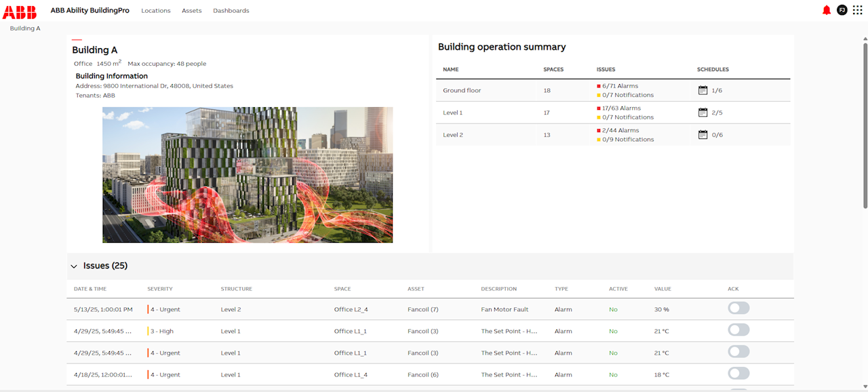Open the red alarm bell notifications

pyautogui.click(x=826, y=10)
